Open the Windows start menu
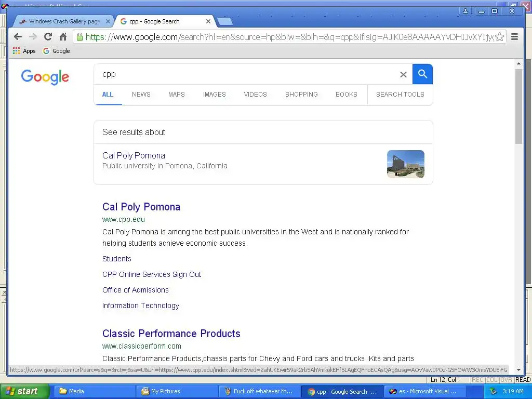This screenshot has height=399, width=532. 24,391
